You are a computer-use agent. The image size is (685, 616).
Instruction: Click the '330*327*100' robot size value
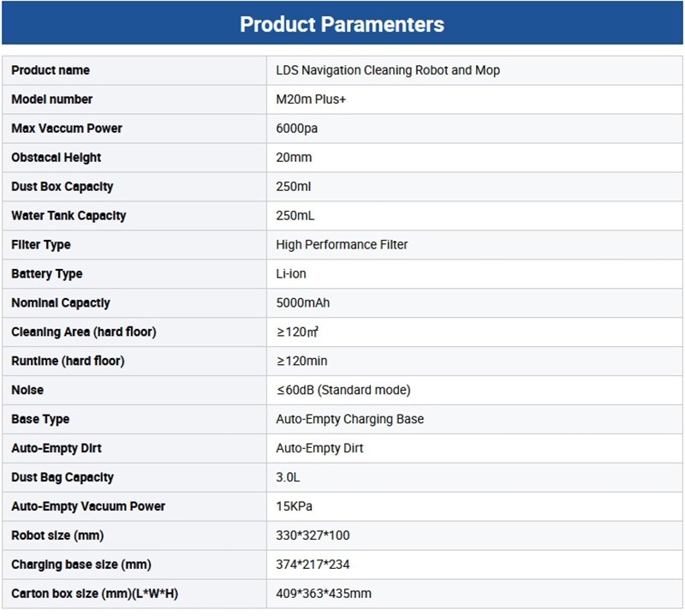point(313,536)
